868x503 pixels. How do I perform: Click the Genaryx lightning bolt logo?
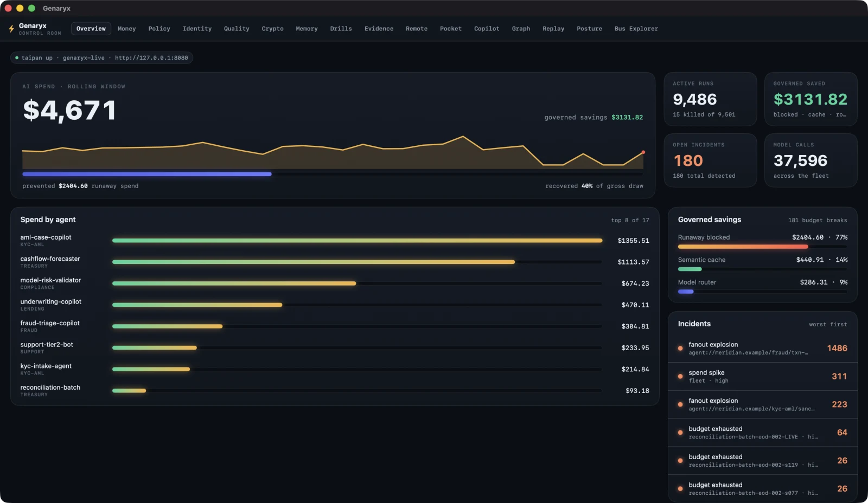pyautogui.click(x=11, y=29)
